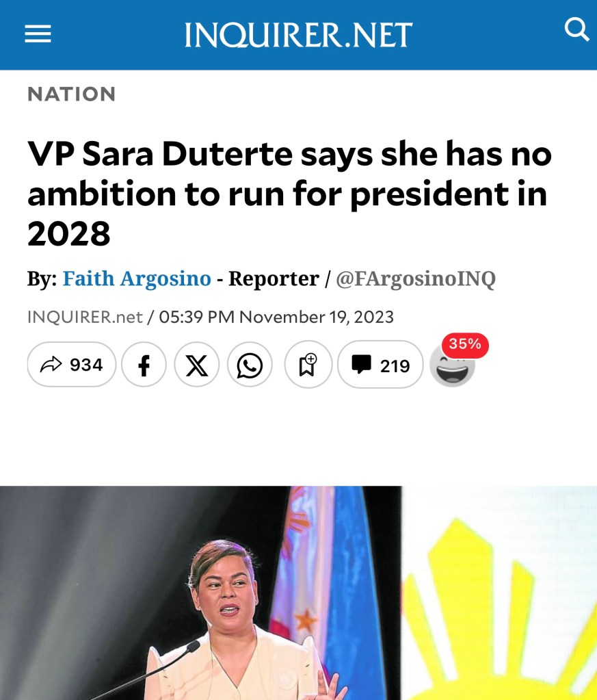Open the Sara Duterte article photo
597x700 pixels.
tap(298, 593)
